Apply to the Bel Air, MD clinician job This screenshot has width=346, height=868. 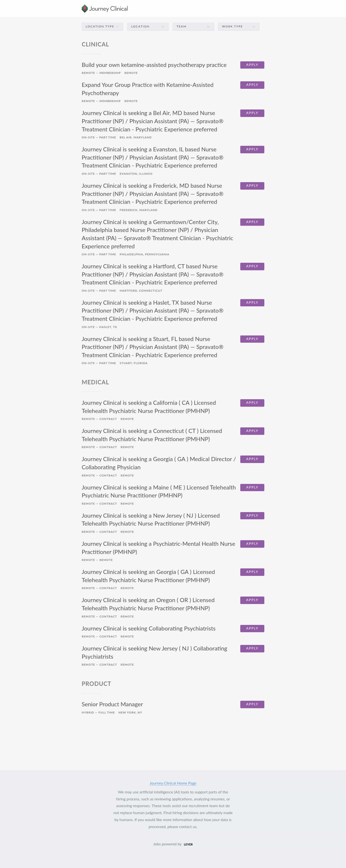[252, 113]
